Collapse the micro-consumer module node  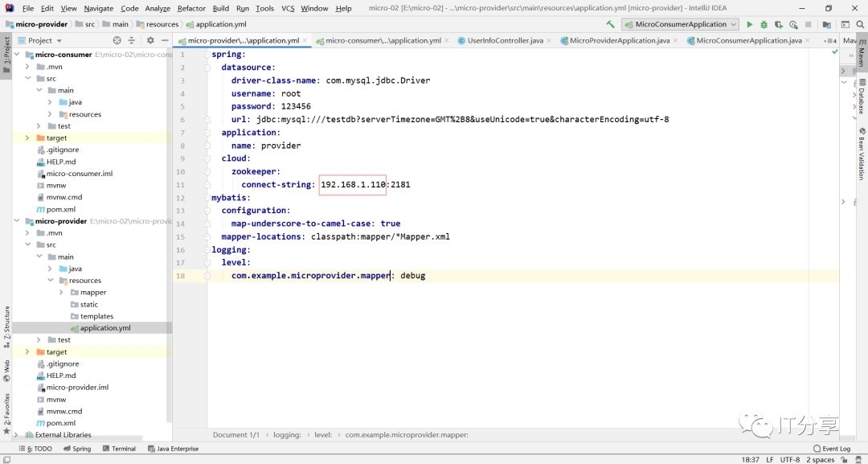17,54
